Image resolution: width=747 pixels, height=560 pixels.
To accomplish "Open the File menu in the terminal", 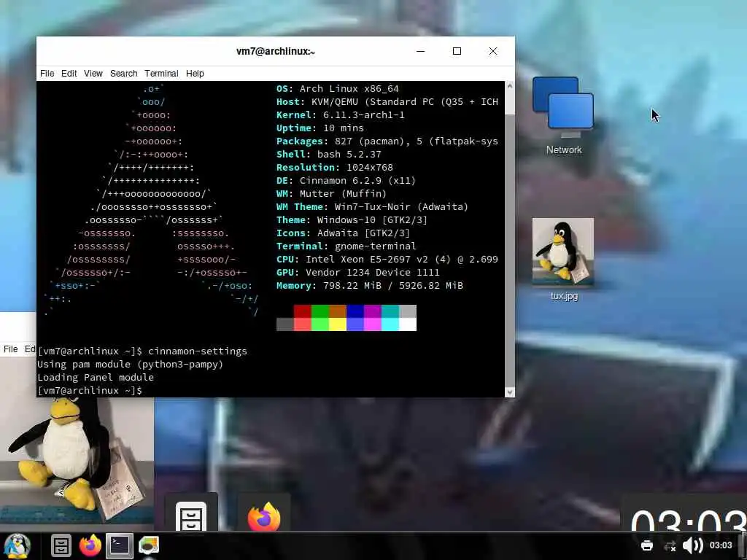I will (x=47, y=74).
